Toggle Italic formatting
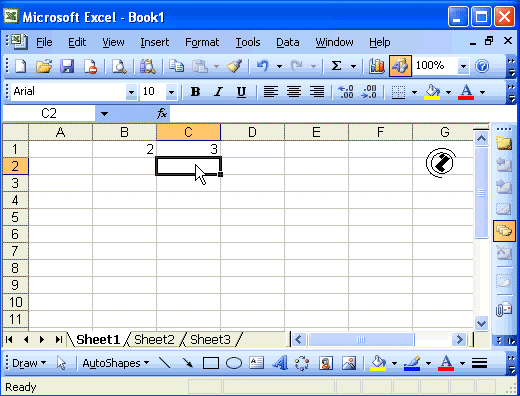The height and width of the screenshot is (396, 520). [218, 92]
